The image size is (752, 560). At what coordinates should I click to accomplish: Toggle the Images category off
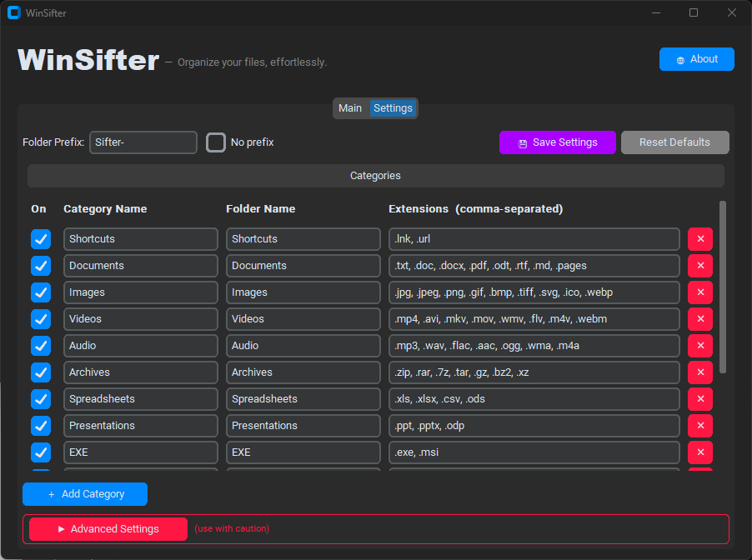pos(41,292)
